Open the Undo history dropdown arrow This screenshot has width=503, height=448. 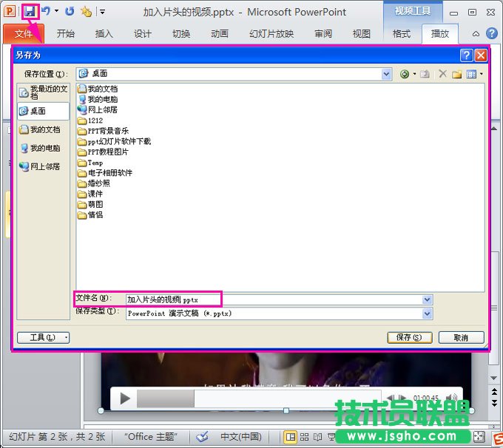point(57,11)
